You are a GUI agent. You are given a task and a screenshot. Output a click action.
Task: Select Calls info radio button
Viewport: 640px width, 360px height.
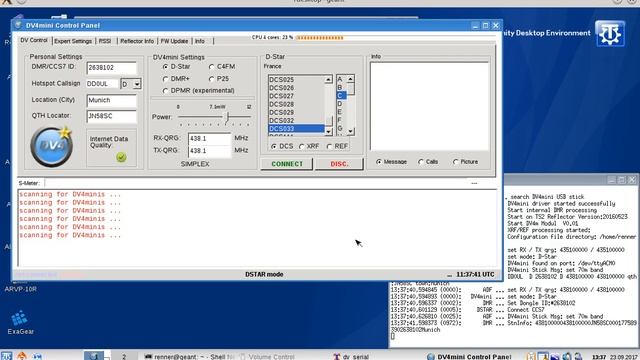coord(421,162)
